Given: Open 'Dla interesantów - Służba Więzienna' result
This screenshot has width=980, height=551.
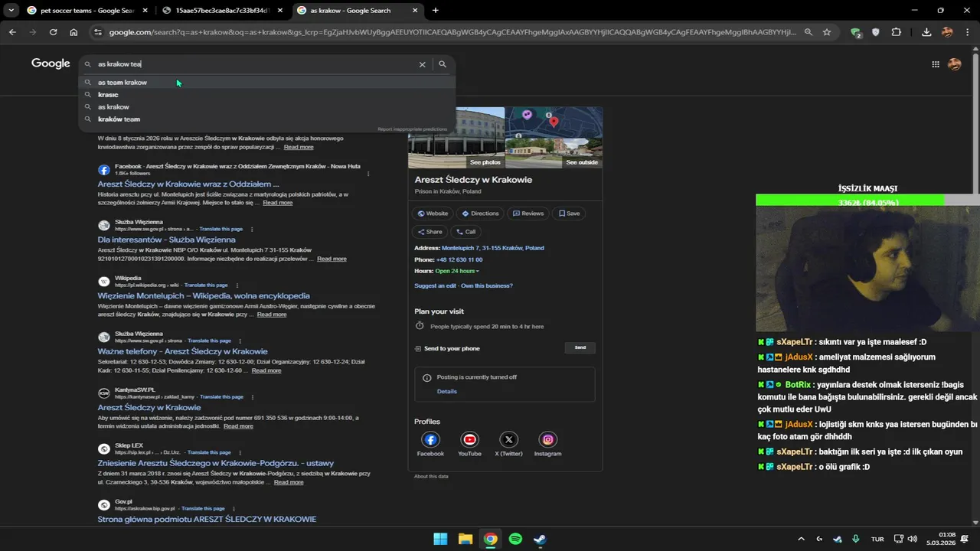Looking at the screenshot, I should click(x=166, y=240).
